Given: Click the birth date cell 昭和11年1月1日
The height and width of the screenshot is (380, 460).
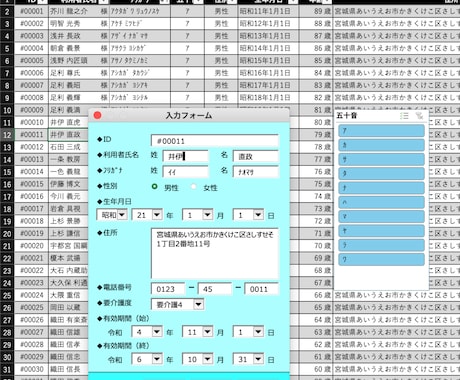Looking at the screenshot, I should [268, 11].
